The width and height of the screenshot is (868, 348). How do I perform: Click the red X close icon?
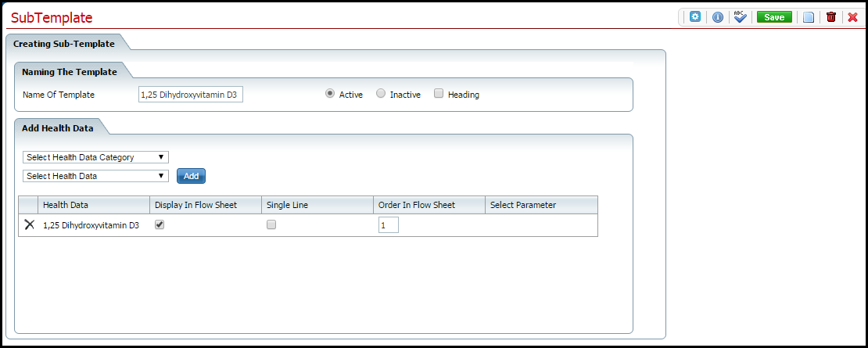(x=852, y=16)
